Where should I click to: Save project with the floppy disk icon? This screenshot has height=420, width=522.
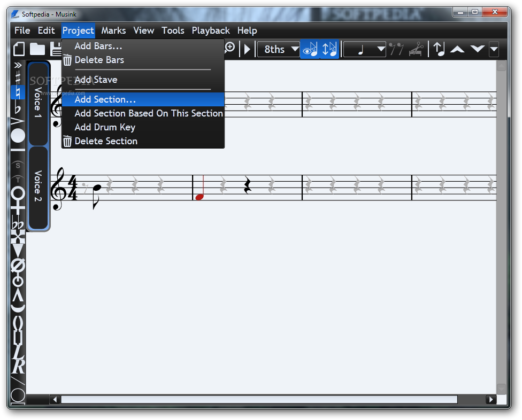[56, 49]
